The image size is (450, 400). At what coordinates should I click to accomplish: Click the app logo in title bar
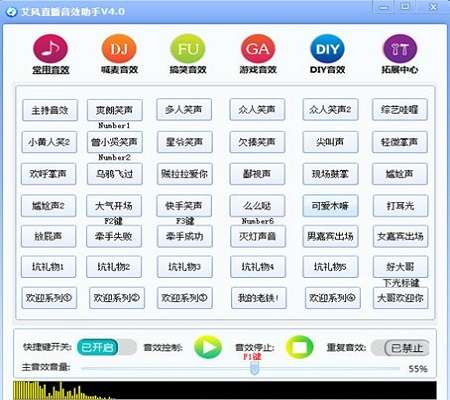pyautogui.click(x=11, y=12)
